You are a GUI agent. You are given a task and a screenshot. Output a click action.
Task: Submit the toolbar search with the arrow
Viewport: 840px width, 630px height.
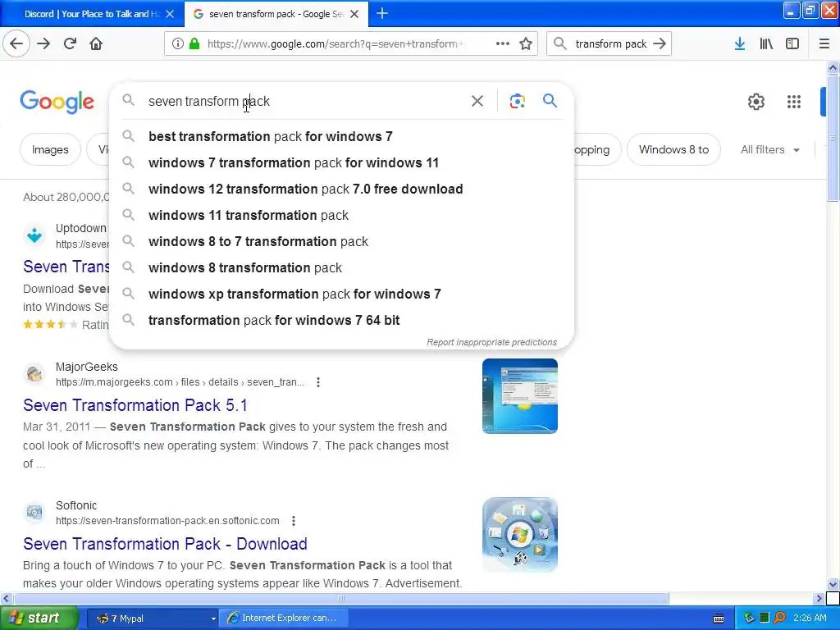tap(660, 44)
